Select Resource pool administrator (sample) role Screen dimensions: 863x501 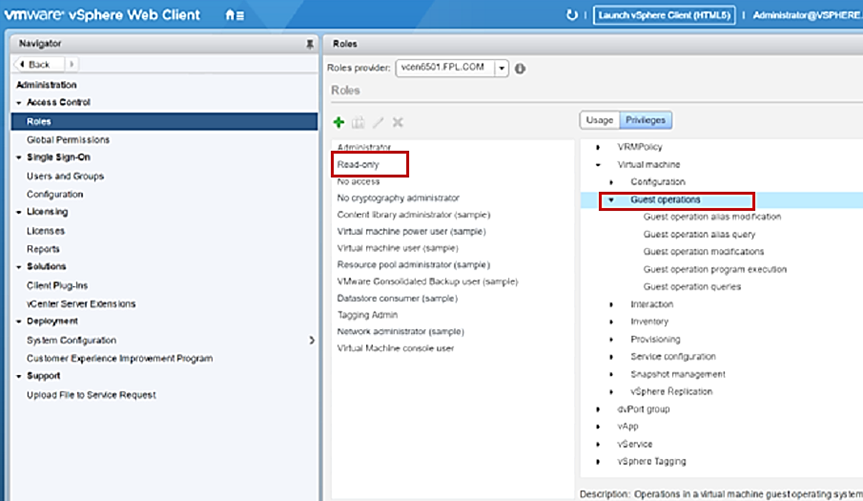[413, 265]
